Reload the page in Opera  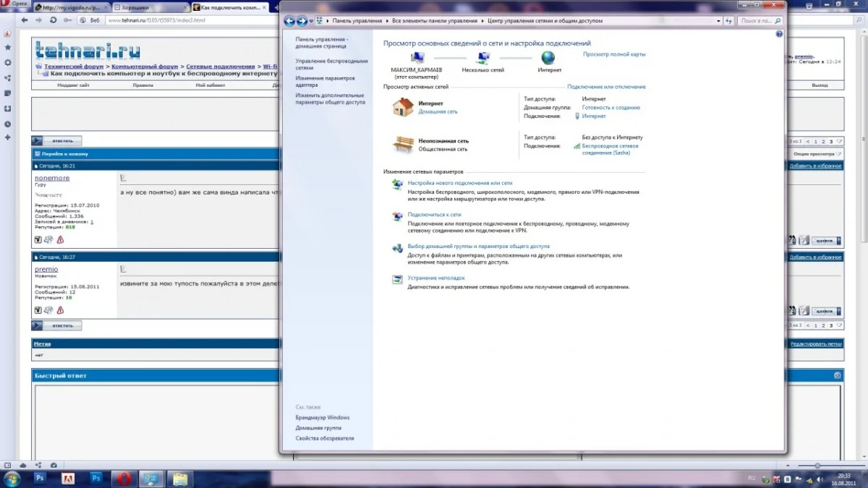[x=54, y=20]
